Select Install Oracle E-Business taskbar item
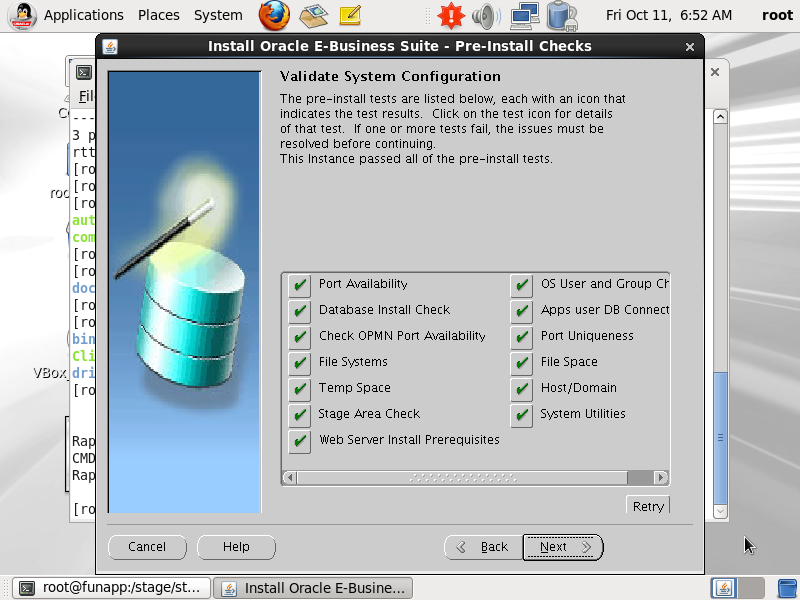Viewport: 800px width, 600px height. coord(313,588)
